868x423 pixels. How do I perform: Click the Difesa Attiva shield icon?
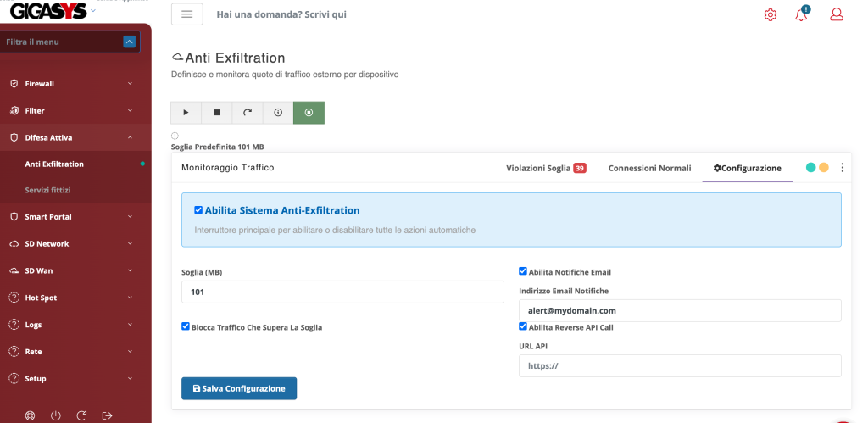click(14, 137)
